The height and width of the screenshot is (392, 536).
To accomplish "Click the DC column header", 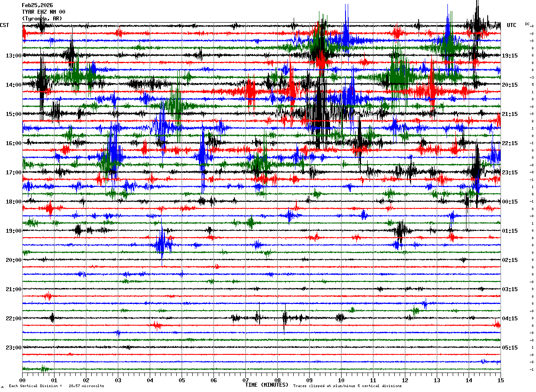I will click(x=527, y=24).
